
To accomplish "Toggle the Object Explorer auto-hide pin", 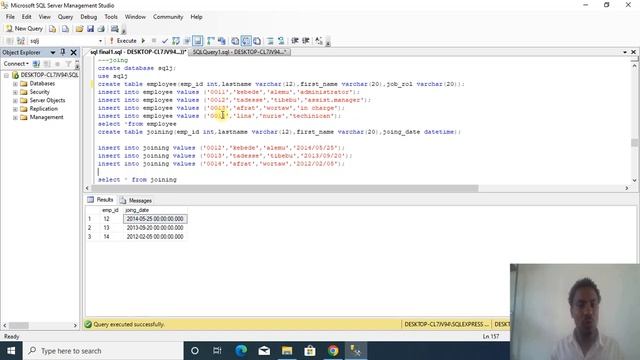I will [x=63, y=52].
